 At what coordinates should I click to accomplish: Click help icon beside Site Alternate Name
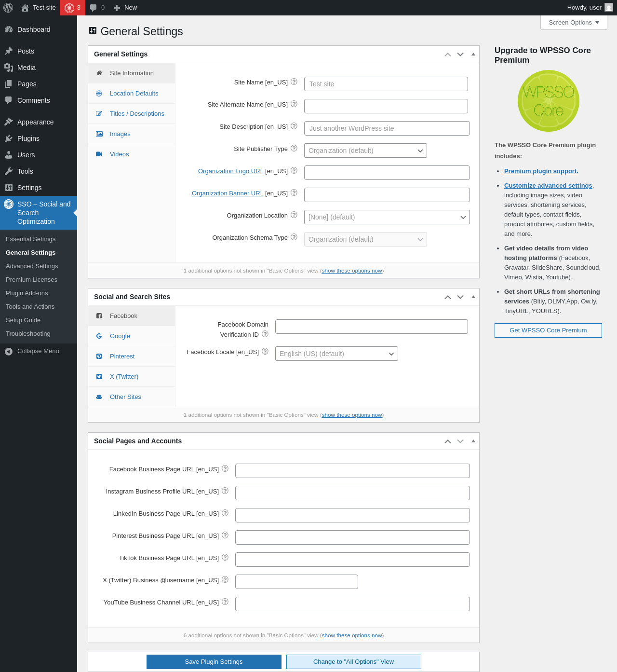click(294, 104)
